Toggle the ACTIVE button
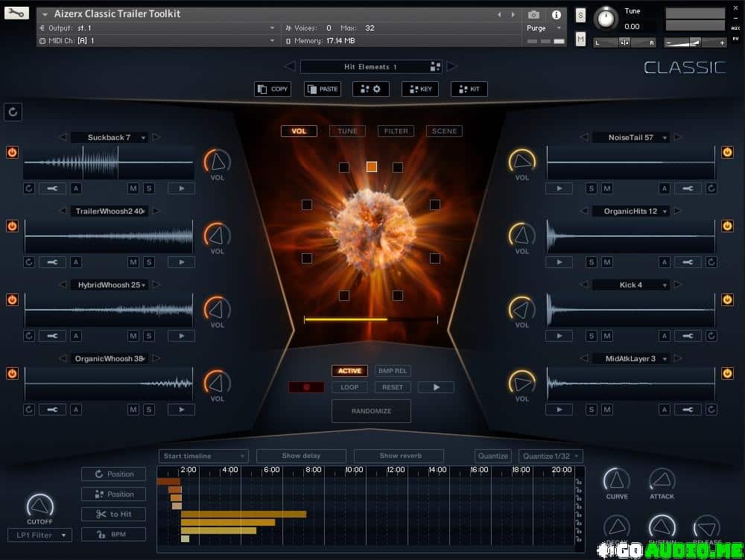The width and height of the screenshot is (745, 560). pyautogui.click(x=349, y=371)
